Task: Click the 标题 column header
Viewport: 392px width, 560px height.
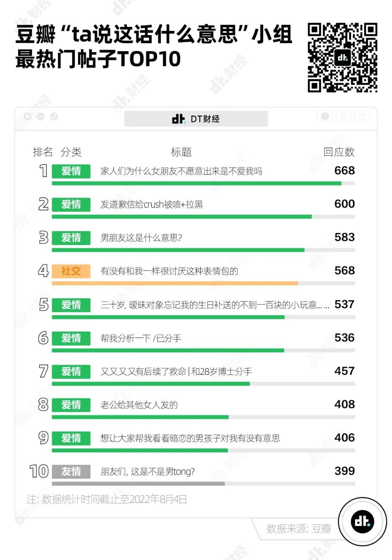Action: [181, 152]
